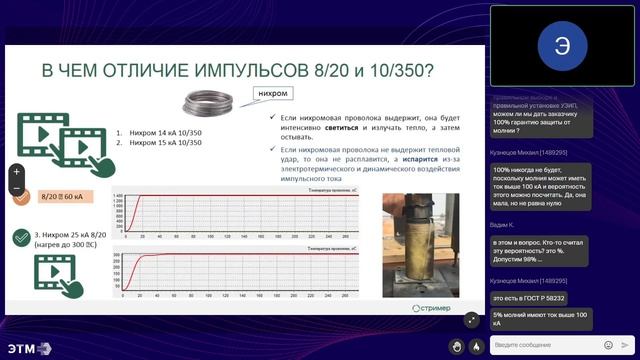Viewport: 640px width, 360px height.
Task: Open the ETM logo
Action: (x=29, y=349)
